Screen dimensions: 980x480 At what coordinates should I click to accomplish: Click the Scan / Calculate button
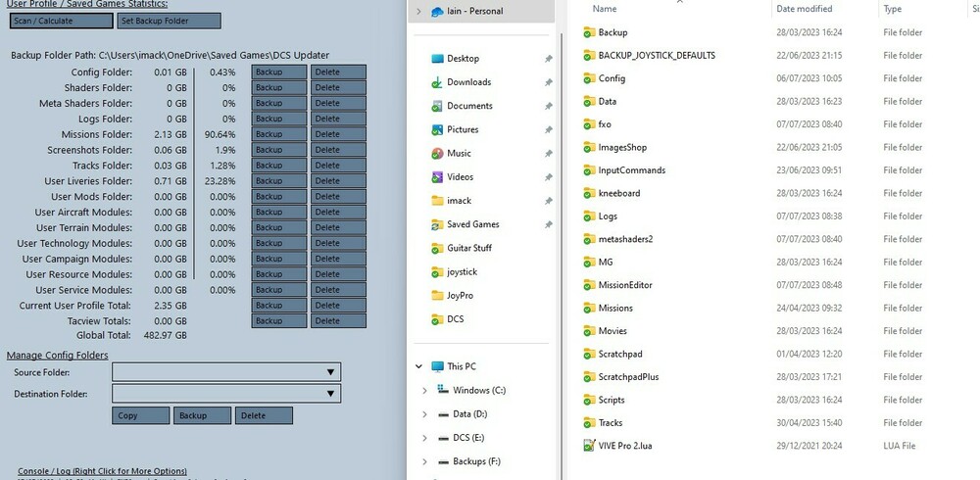(x=61, y=21)
